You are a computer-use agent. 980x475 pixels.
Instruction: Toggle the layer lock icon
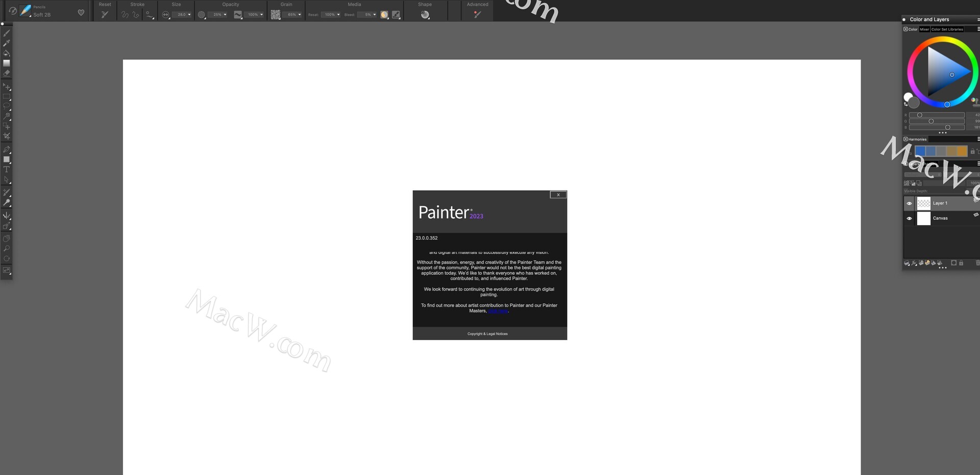tap(961, 263)
